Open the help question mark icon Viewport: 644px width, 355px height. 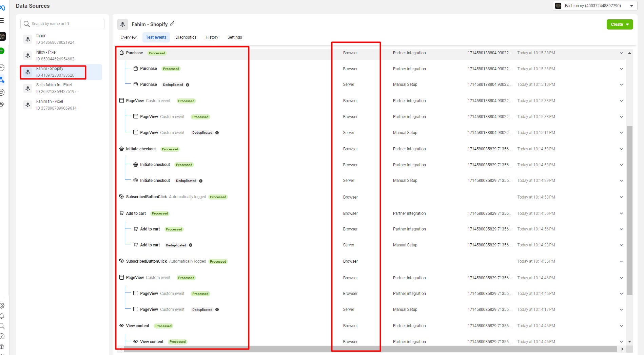pyautogui.click(x=2, y=336)
